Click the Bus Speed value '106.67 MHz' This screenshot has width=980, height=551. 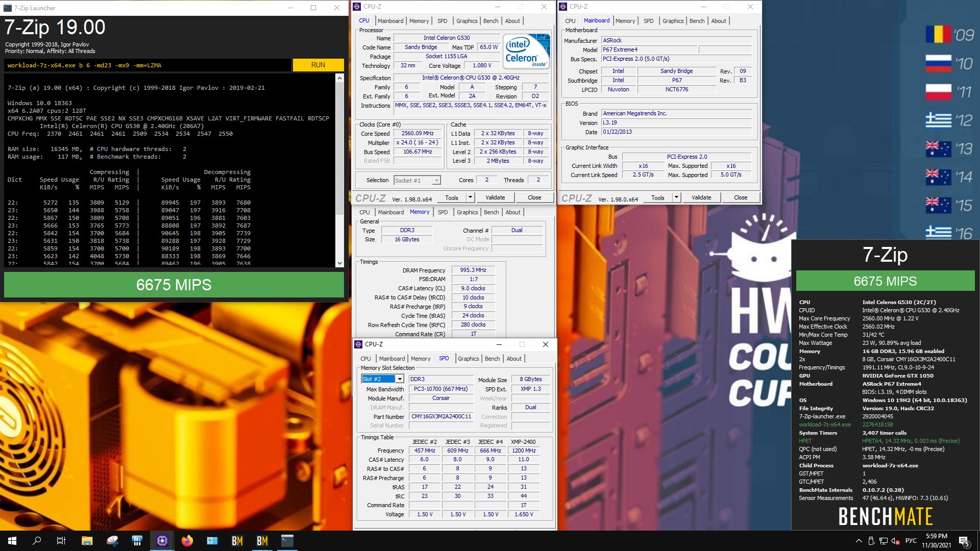click(x=418, y=152)
